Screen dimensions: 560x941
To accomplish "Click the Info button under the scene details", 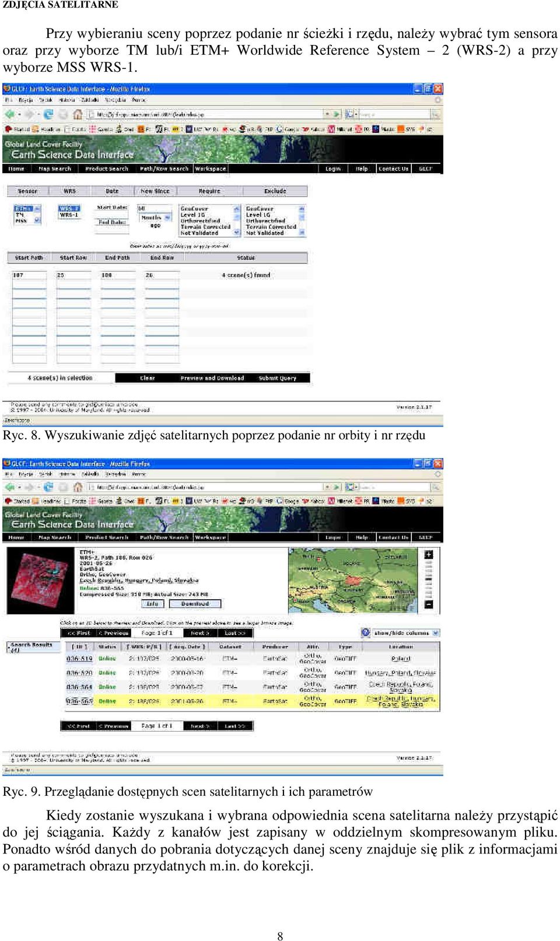I will 153,604.
